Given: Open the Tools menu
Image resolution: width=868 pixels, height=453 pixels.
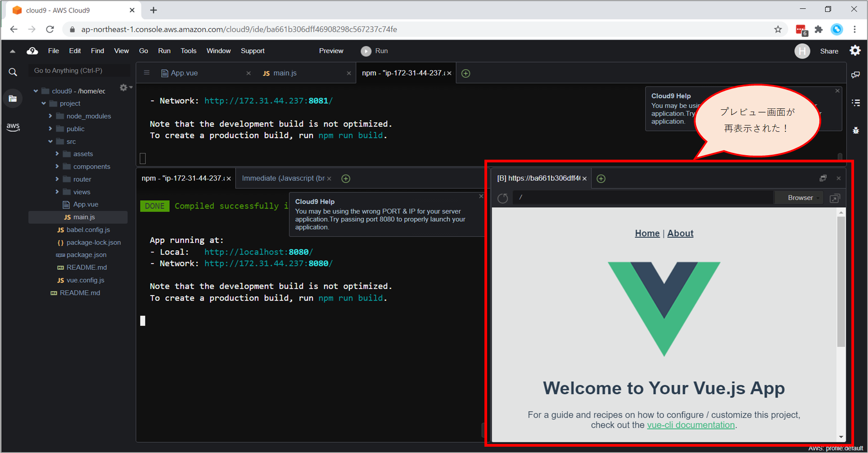Looking at the screenshot, I should point(188,51).
